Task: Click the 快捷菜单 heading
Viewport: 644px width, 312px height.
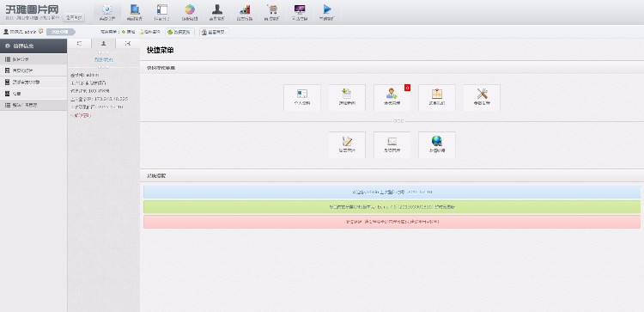Action: point(161,50)
